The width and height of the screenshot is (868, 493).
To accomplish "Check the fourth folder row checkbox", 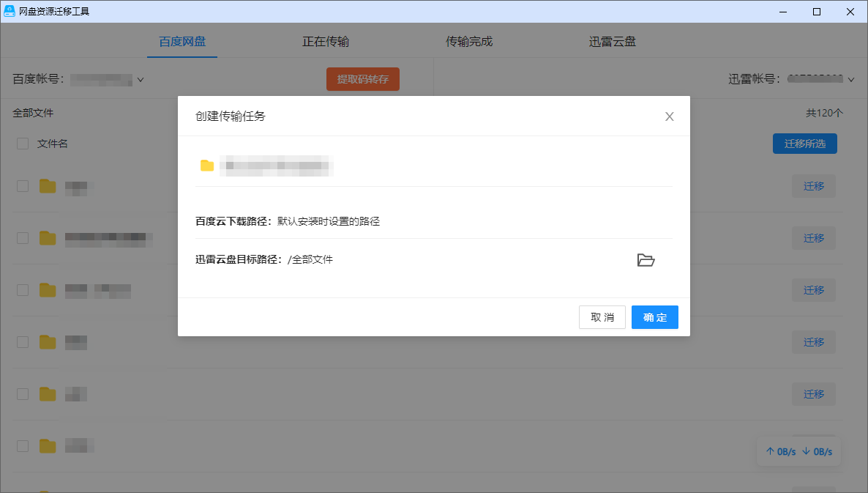I will [x=23, y=342].
